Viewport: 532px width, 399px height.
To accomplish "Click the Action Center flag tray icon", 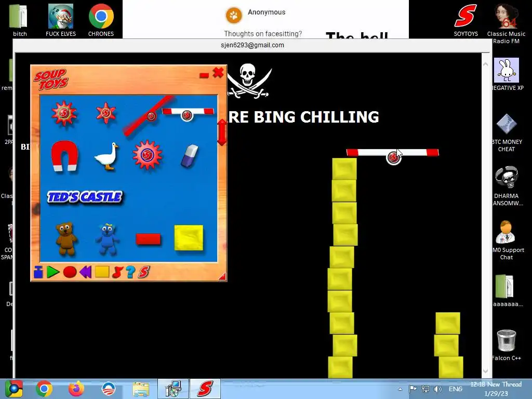I will [x=413, y=389].
